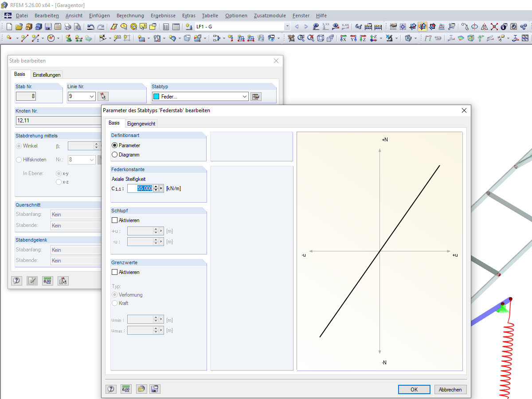The height and width of the screenshot is (399, 532).
Task: Click the Stabanfang Querschnitt field 'Kein'
Action: (76, 215)
